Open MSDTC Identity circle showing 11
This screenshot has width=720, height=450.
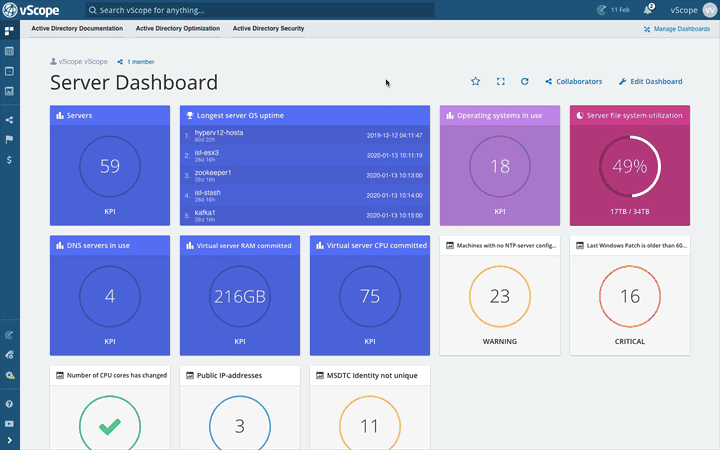pos(370,423)
